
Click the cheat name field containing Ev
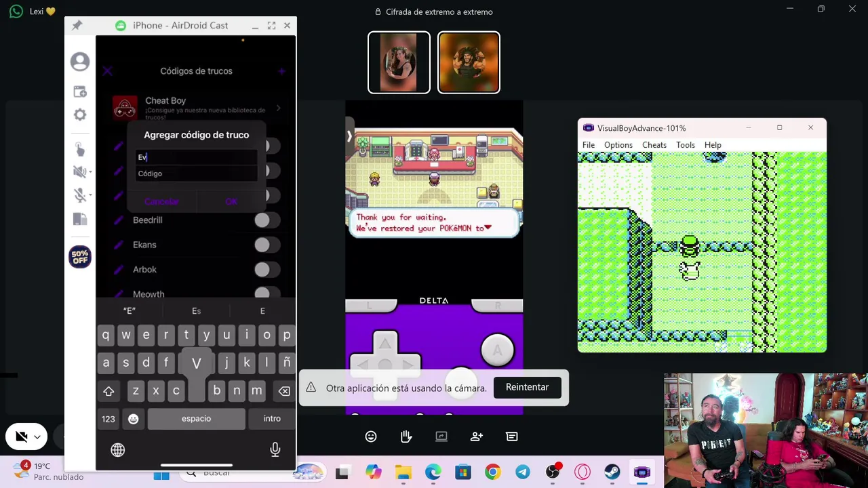[196, 157]
